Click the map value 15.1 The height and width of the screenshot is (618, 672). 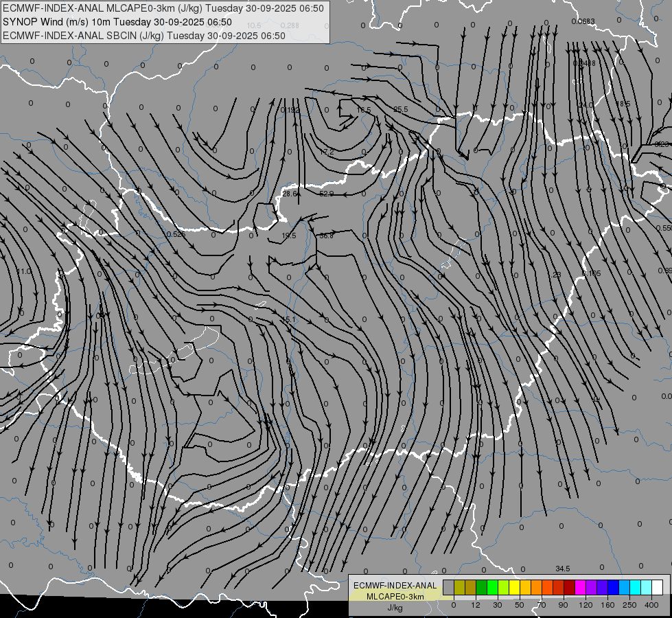289,319
